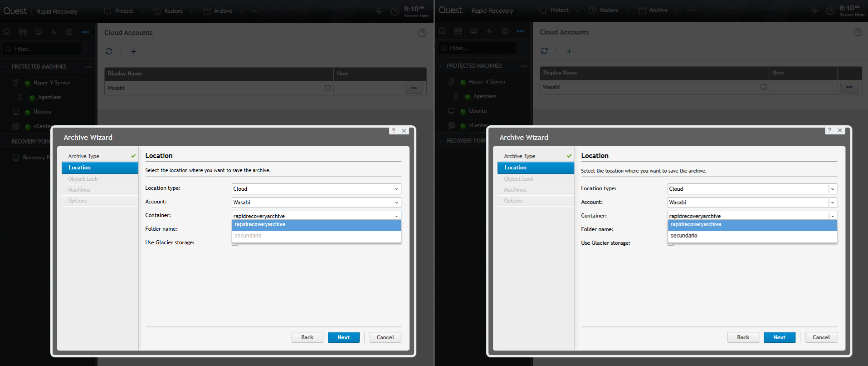This screenshot has width=868, height=366.
Task: Click Next in the right Archive Wizard
Action: (x=779, y=337)
